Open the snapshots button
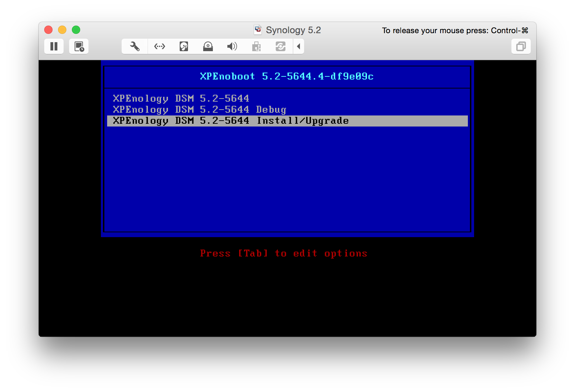 click(79, 46)
